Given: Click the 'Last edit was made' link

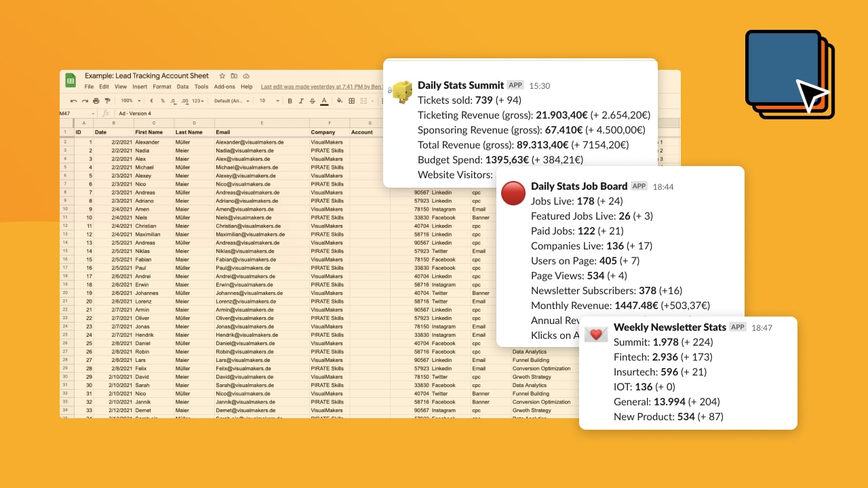Looking at the screenshot, I should (x=319, y=87).
